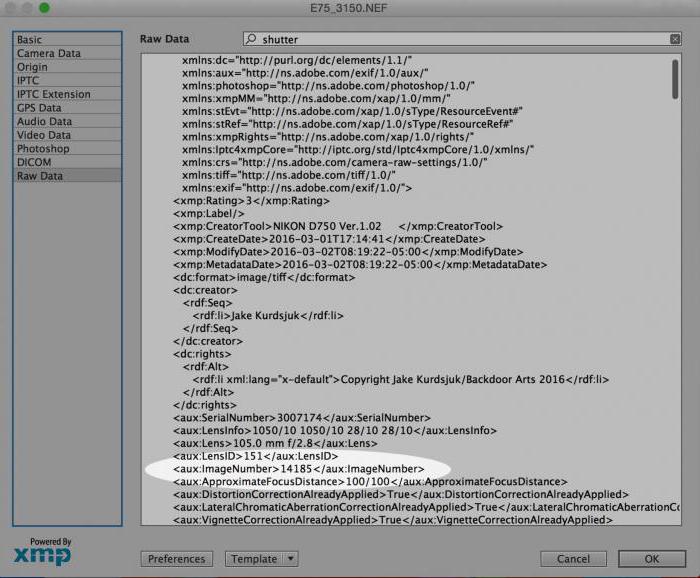700x578 pixels.
Task: Click the Powered By xmp logo
Action: point(42,552)
